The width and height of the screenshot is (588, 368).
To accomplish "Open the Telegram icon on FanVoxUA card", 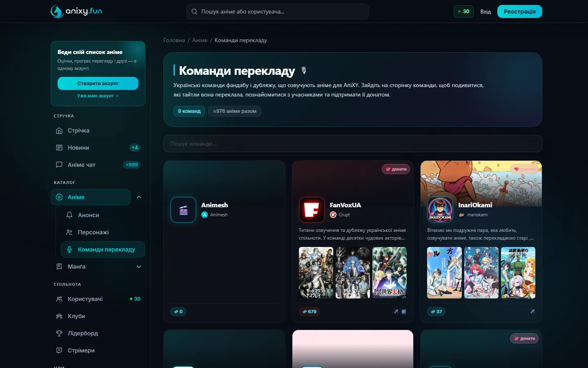I will (396, 312).
